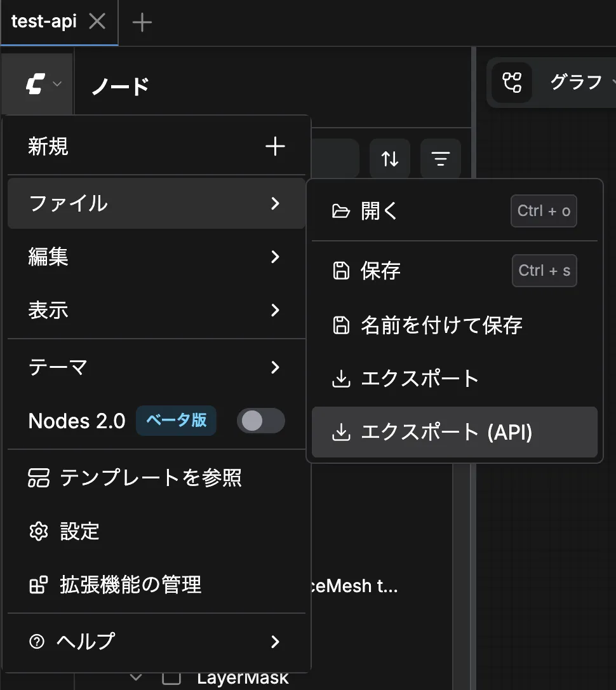Click the Ctrl + o shortcut badge
Image resolution: width=616 pixels, height=690 pixels.
(x=544, y=211)
